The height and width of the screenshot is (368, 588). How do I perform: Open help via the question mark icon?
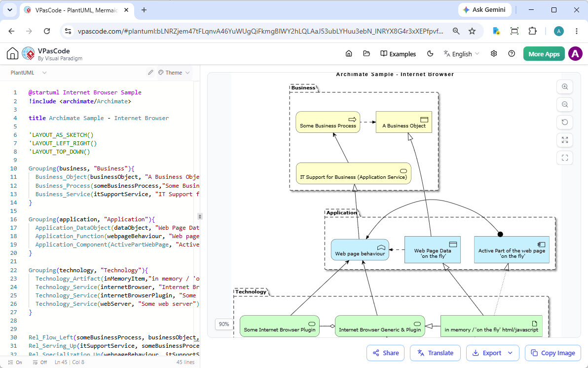(x=512, y=54)
